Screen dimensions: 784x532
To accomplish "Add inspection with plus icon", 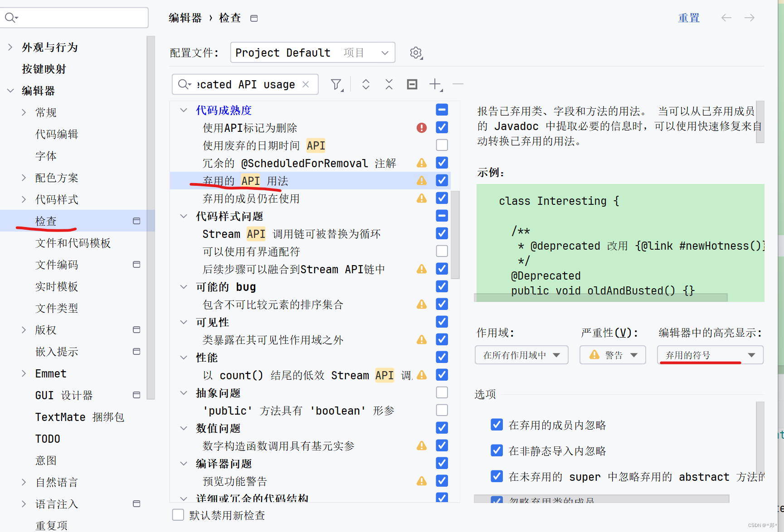I will pyautogui.click(x=435, y=84).
